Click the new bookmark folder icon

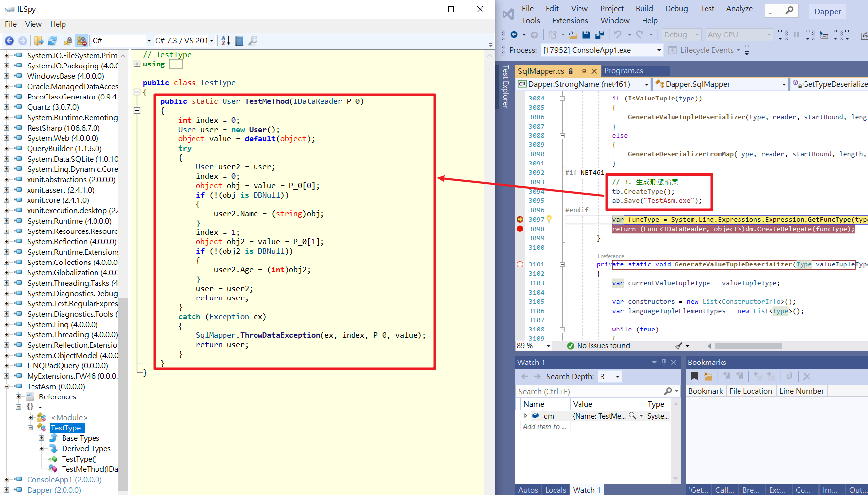[x=708, y=376]
